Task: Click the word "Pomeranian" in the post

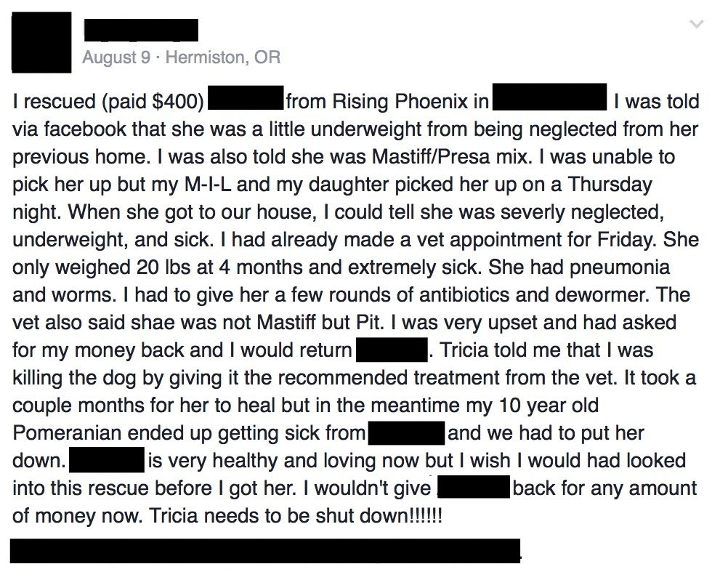Action: point(67,432)
